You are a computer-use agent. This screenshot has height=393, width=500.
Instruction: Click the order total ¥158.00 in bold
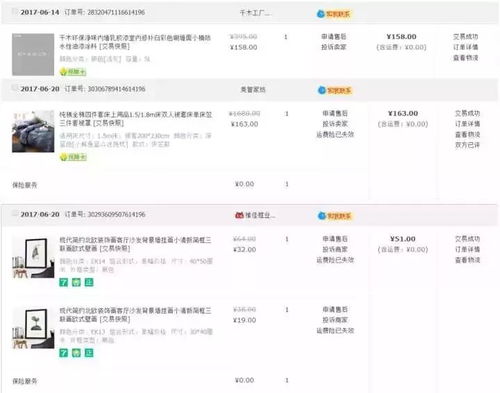[401, 36]
